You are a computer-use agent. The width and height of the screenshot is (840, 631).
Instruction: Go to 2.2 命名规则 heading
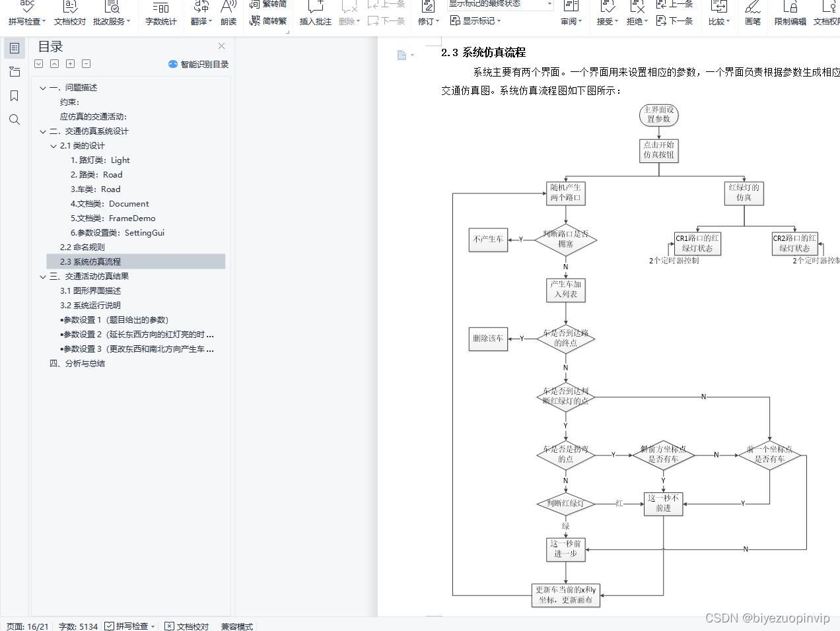[83, 248]
